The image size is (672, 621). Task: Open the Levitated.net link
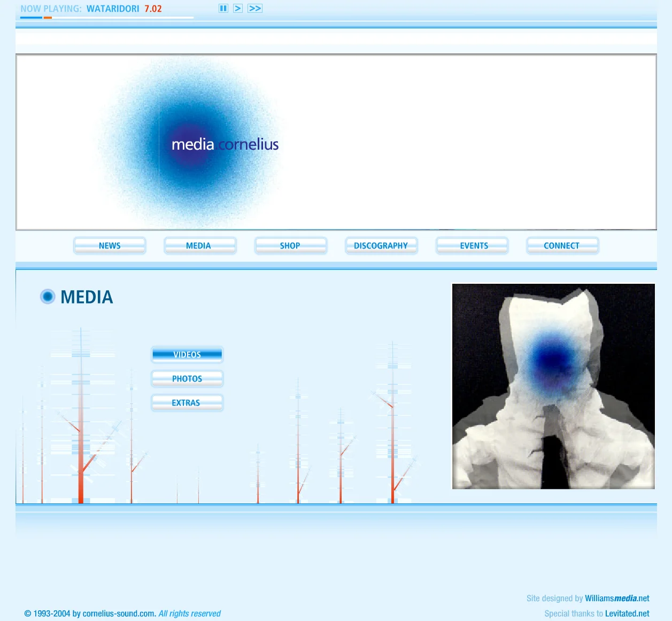click(627, 614)
